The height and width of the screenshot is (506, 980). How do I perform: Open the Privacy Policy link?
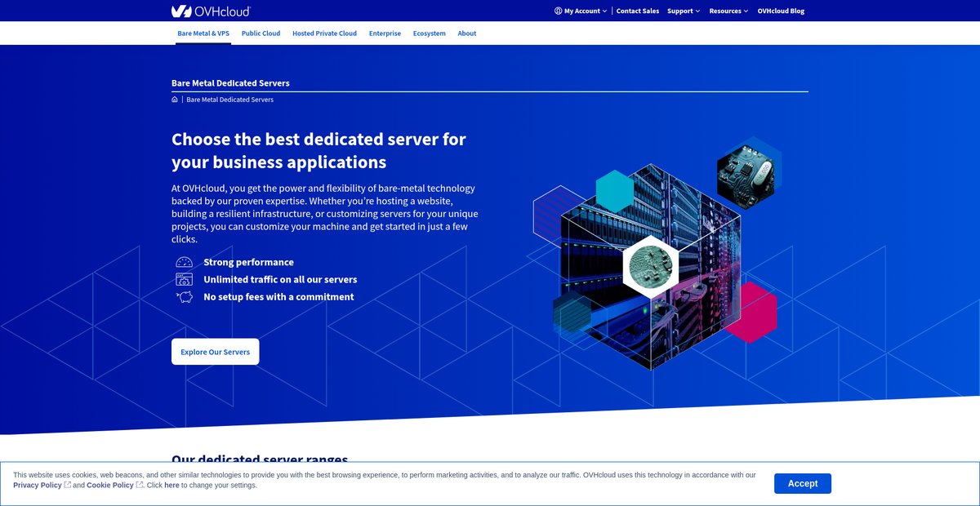[x=38, y=485]
